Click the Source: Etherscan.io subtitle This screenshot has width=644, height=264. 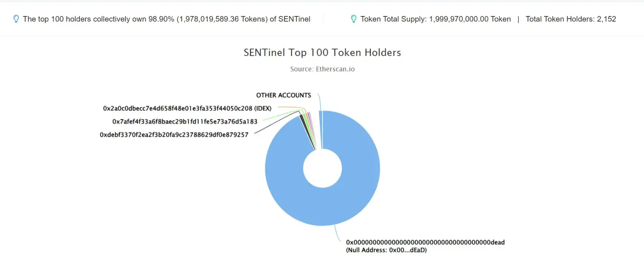[322, 69]
